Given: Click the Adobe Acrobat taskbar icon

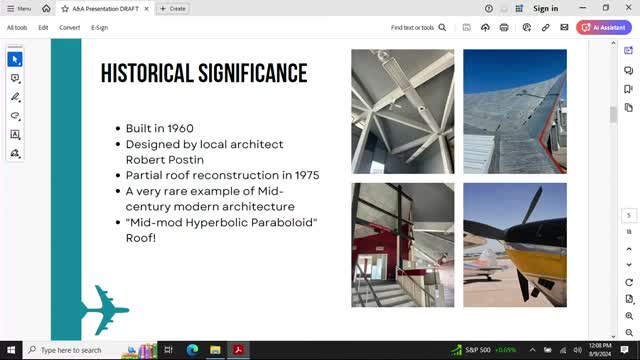Looking at the screenshot, I should [x=238, y=350].
